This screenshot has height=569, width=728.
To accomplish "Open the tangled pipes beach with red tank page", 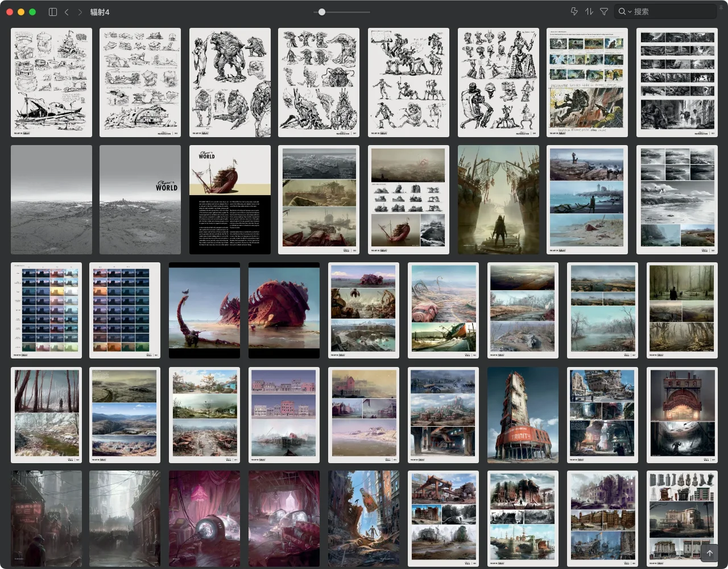I will (x=443, y=311).
